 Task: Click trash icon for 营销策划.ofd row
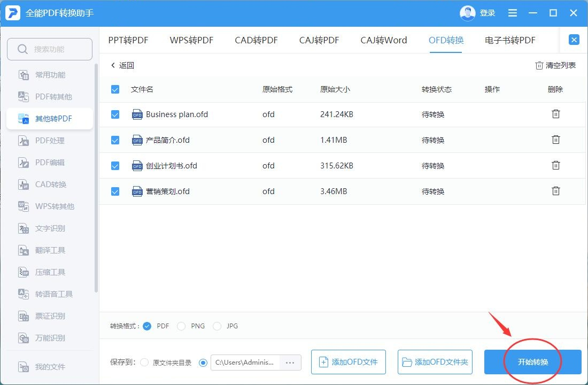pos(556,191)
